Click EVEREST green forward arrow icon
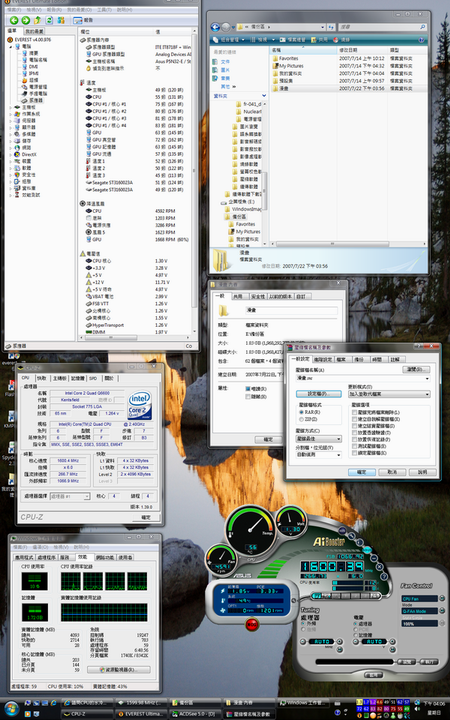Viewport: 450px width, 720px height. tap(26, 20)
